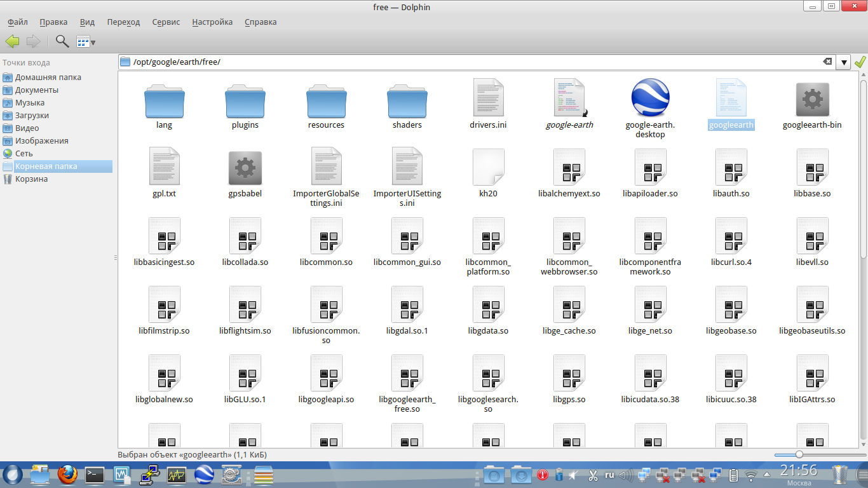
Task: Select the gpsbabel executable icon
Action: coord(245,168)
